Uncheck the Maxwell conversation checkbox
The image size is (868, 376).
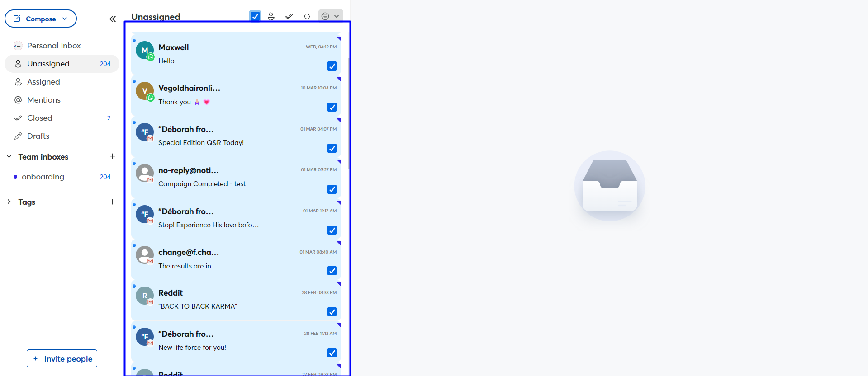(332, 66)
